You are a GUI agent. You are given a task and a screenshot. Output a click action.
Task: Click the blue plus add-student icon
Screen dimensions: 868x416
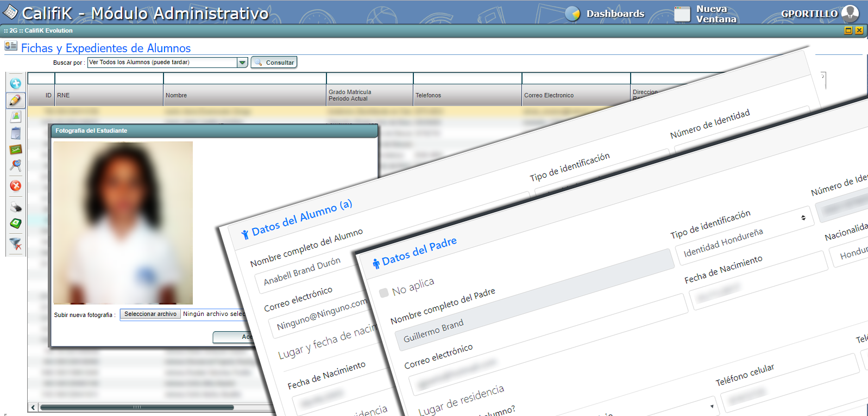[16, 84]
